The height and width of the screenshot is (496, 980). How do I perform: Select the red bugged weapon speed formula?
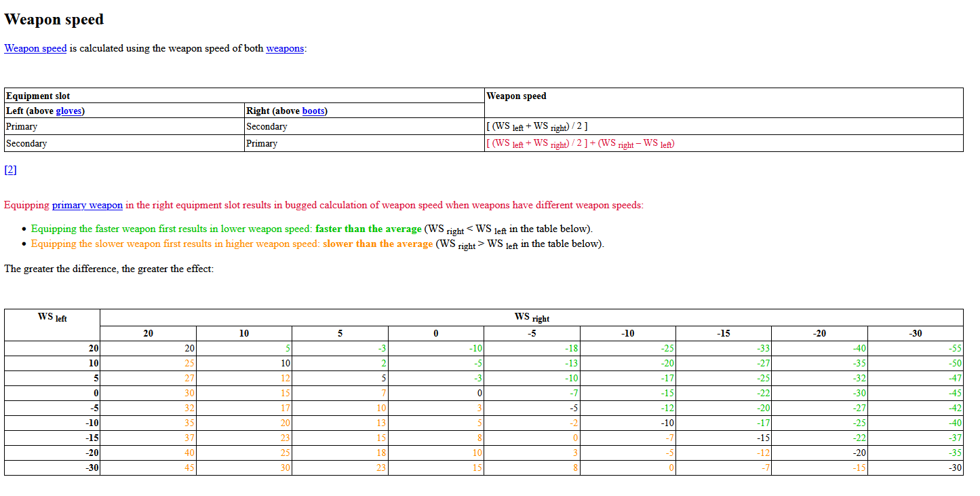(x=581, y=144)
